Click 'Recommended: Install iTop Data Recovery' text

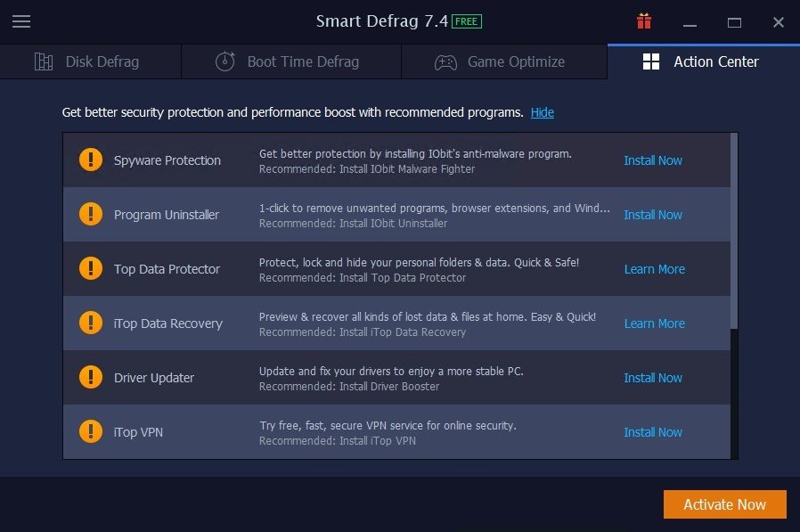click(363, 332)
